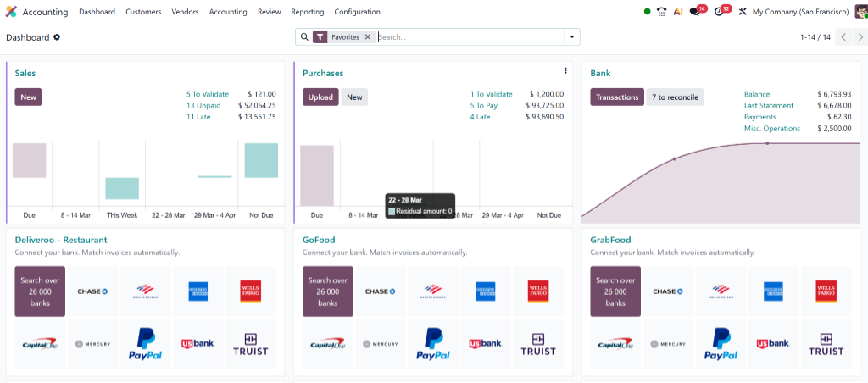Screen dimensions: 868x383
Task: Open the debug tools wrench icon
Action: tap(743, 12)
